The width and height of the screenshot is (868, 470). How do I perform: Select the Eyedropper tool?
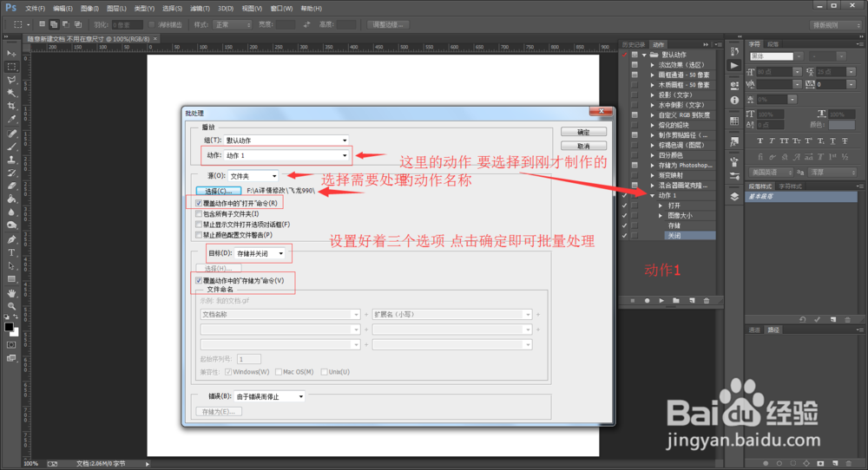(11, 120)
